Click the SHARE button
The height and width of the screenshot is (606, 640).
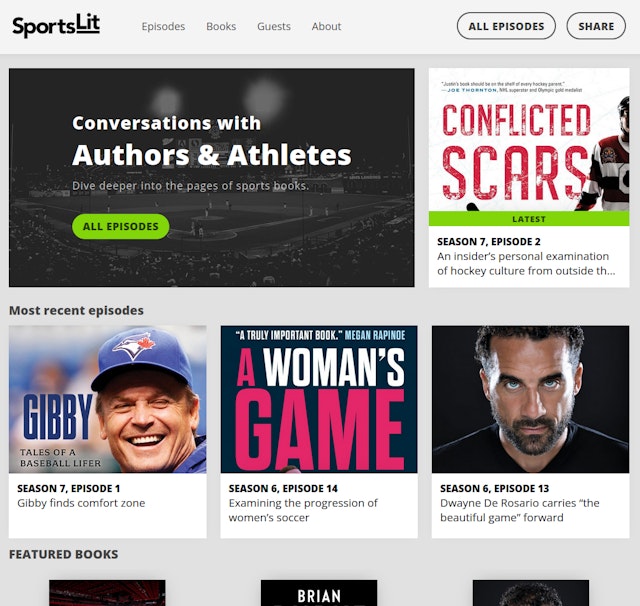[596, 26]
